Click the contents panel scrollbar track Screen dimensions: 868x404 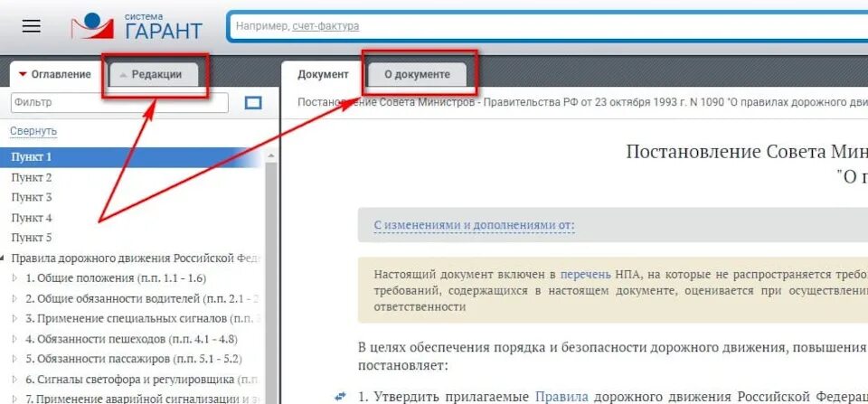(270, 282)
